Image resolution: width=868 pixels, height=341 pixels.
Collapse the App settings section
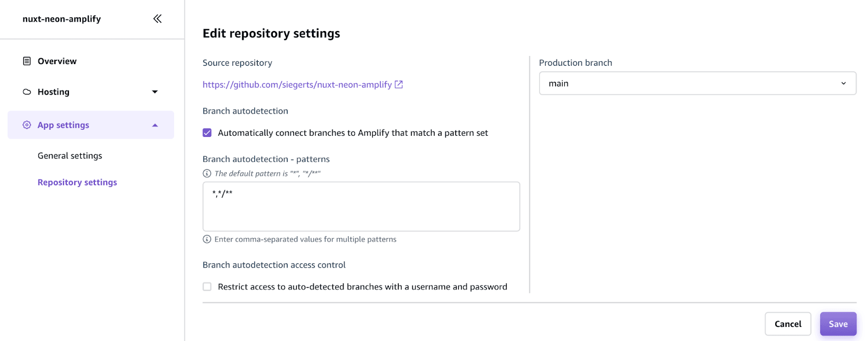point(155,124)
